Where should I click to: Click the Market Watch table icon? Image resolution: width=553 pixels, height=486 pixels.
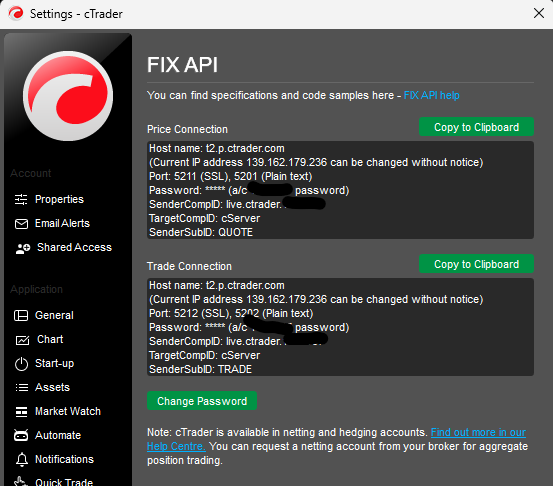(x=21, y=412)
